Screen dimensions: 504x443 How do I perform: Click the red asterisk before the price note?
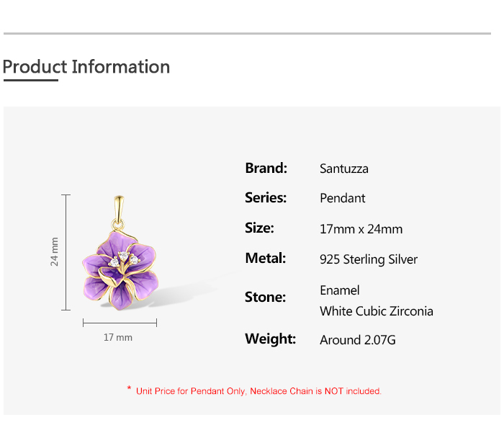(129, 389)
